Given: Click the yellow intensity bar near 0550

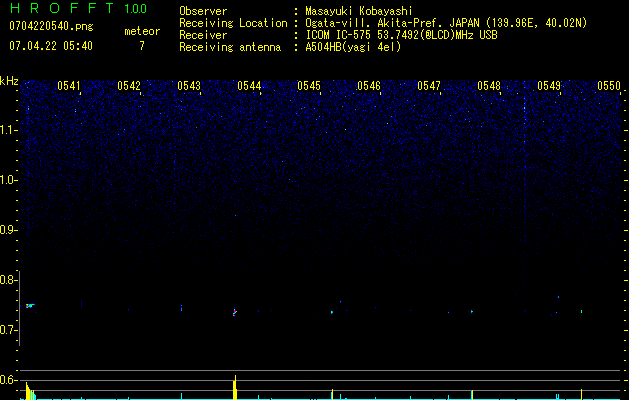Looking at the screenshot, I should [581, 394].
